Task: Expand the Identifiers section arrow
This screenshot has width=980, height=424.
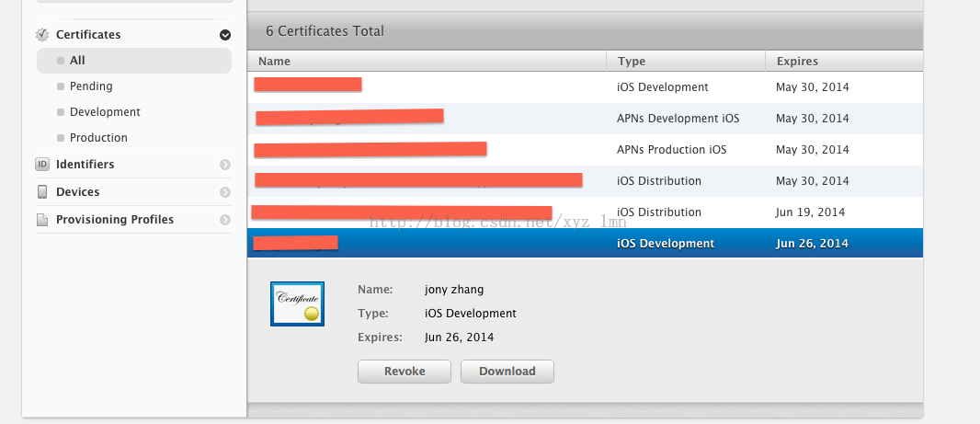Action: (225, 165)
